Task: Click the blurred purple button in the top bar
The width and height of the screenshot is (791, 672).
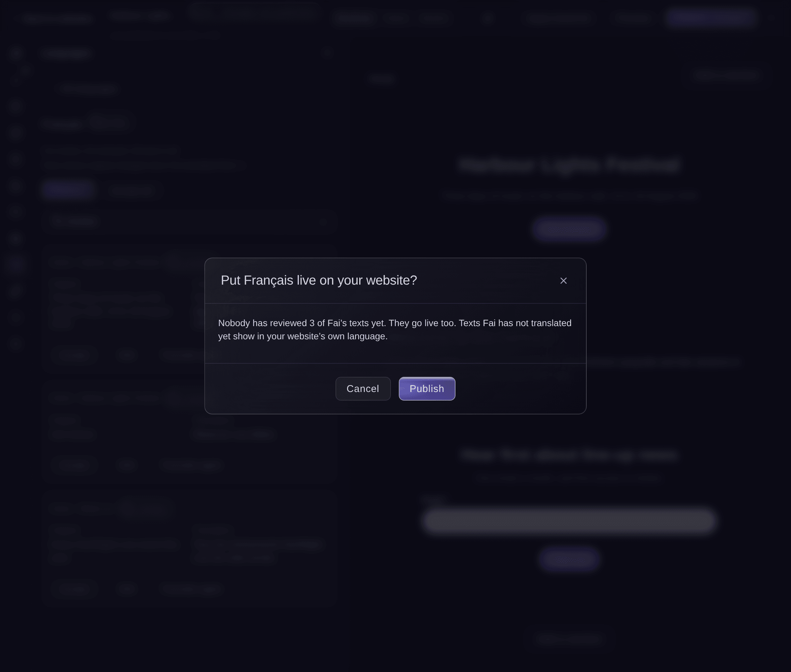Action: click(x=711, y=17)
